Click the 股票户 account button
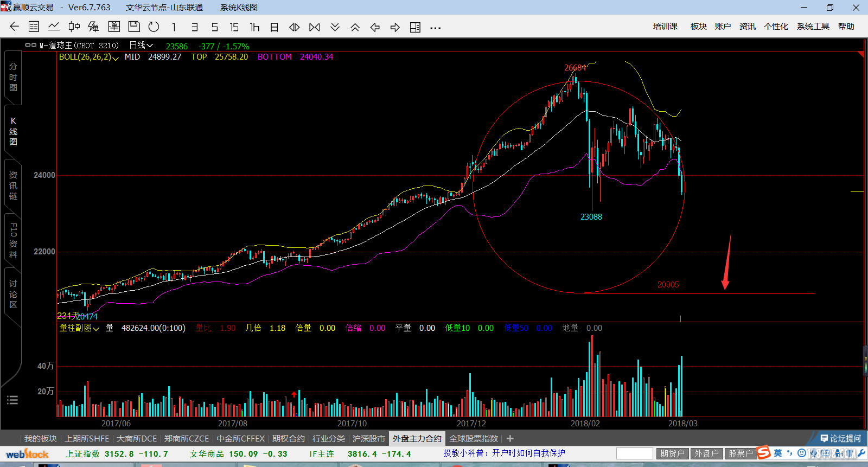The width and height of the screenshot is (868, 467). point(741,453)
